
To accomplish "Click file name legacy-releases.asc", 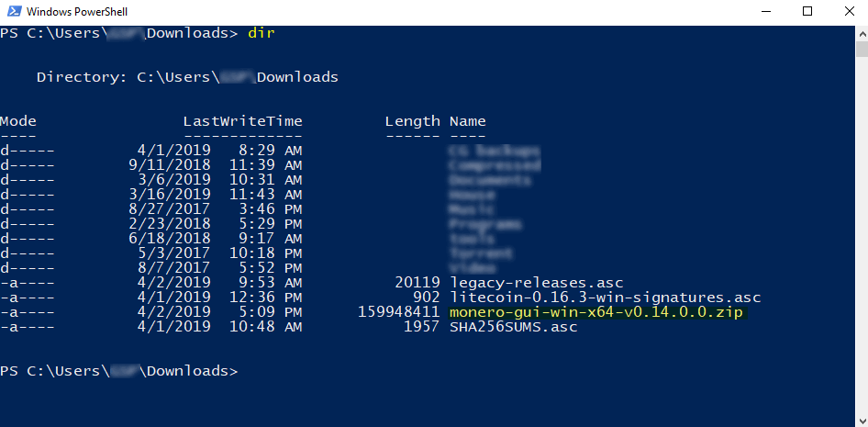I will click(x=537, y=283).
